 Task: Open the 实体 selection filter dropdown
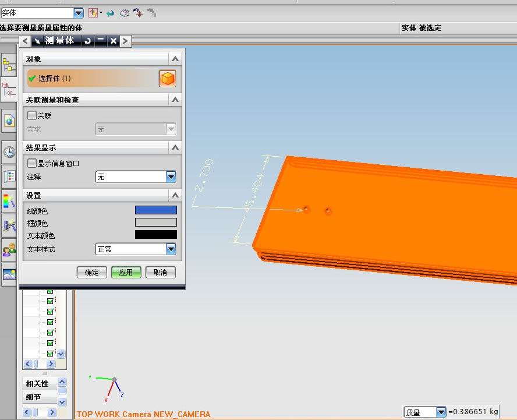pos(79,13)
